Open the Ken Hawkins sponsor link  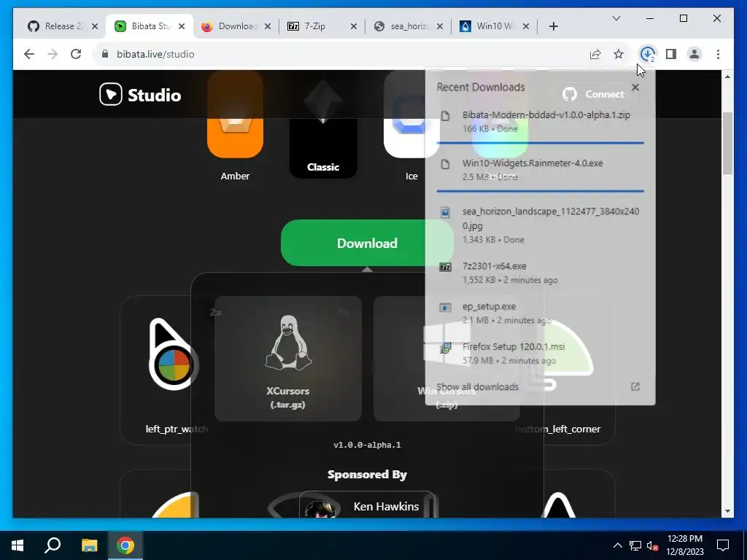click(x=368, y=506)
